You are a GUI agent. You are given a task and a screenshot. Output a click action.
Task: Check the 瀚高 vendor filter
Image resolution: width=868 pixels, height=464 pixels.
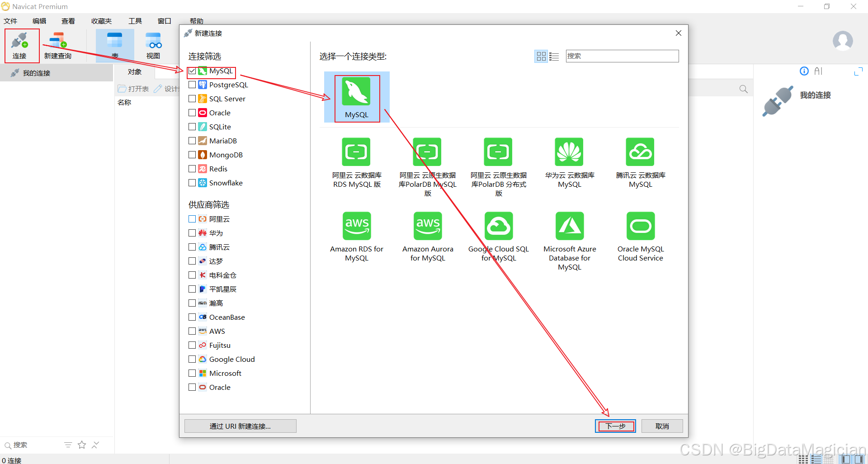pyautogui.click(x=193, y=303)
